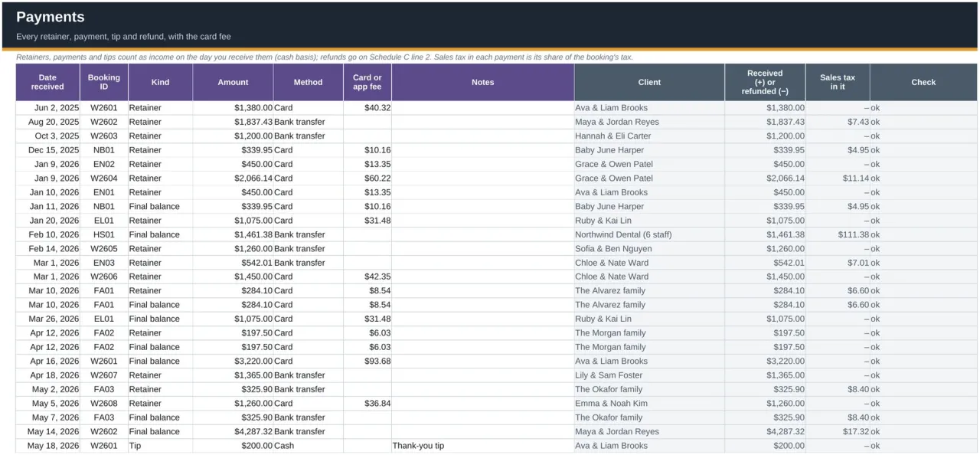
Task: Select the 'Notes' column header
Action: click(x=483, y=82)
